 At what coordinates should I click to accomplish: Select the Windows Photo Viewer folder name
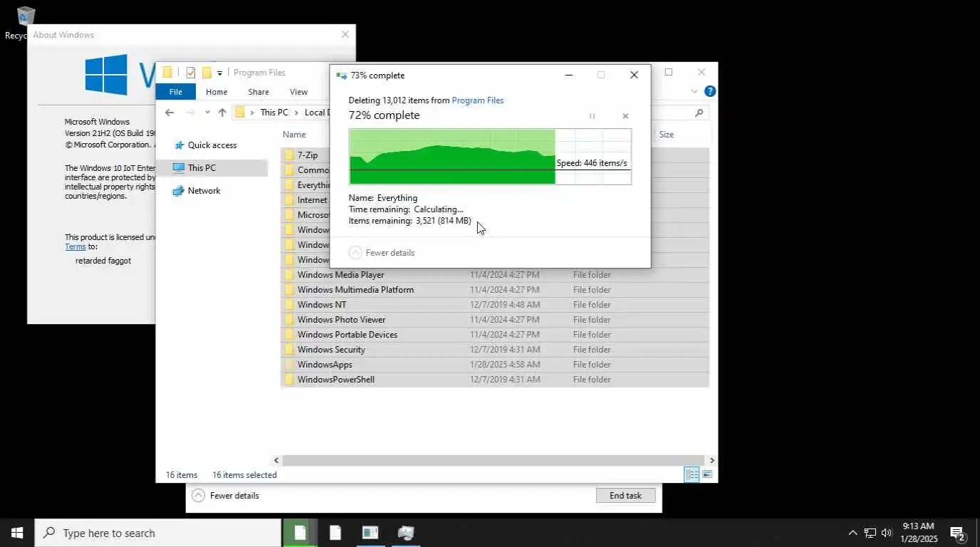click(x=341, y=320)
